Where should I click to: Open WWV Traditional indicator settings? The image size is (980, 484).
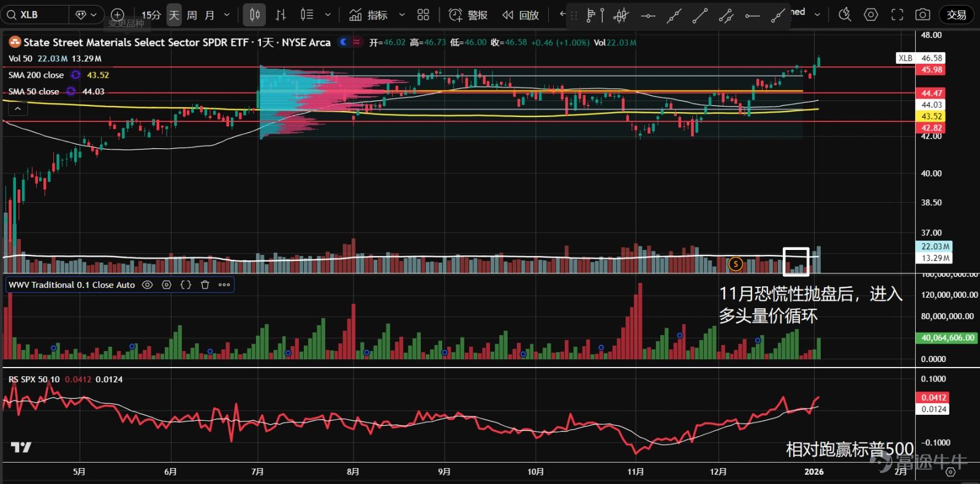167,285
